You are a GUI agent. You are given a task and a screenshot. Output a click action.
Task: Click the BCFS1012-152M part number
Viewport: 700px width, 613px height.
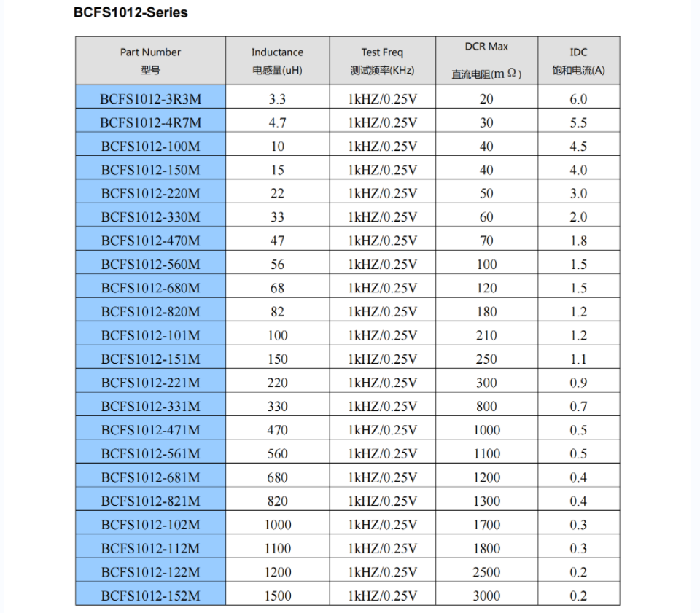click(x=150, y=596)
